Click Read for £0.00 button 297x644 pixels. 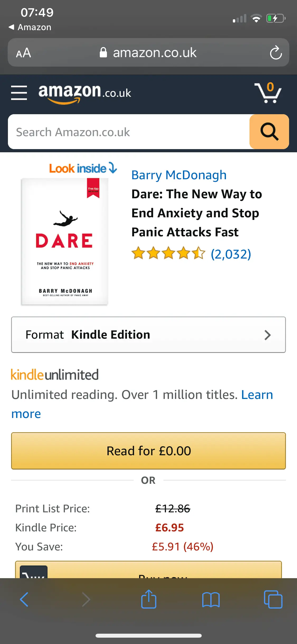(x=148, y=451)
